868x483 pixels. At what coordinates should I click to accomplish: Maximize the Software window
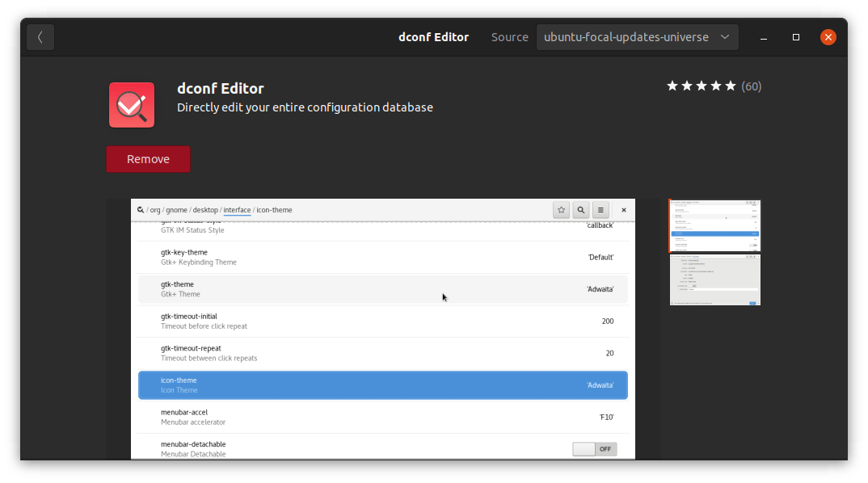(796, 37)
